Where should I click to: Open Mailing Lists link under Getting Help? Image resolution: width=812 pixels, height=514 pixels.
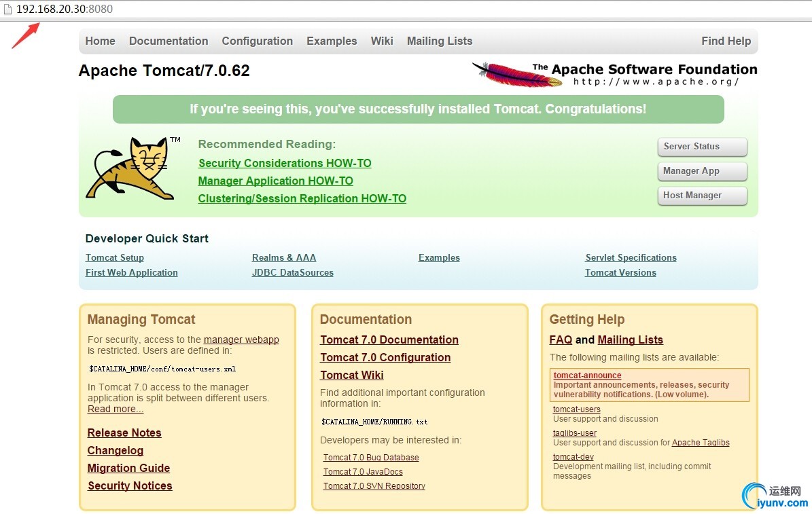point(630,339)
